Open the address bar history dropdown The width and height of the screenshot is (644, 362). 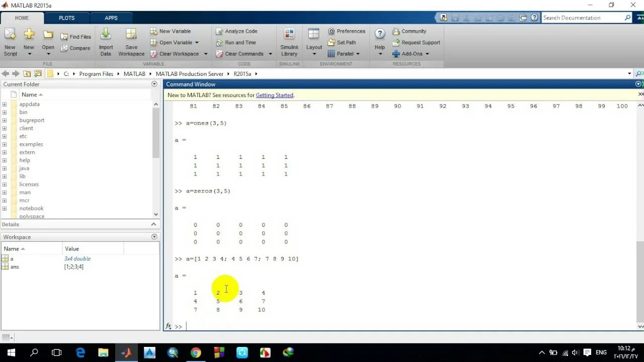tap(629, 74)
